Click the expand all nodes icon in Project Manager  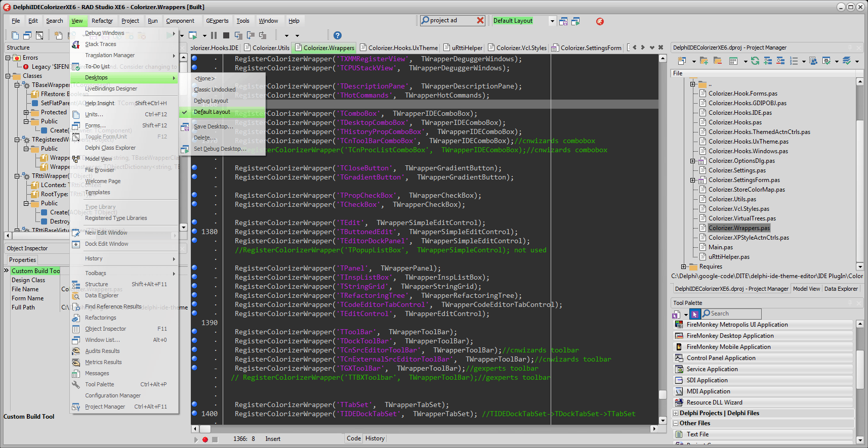pos(768,61)
